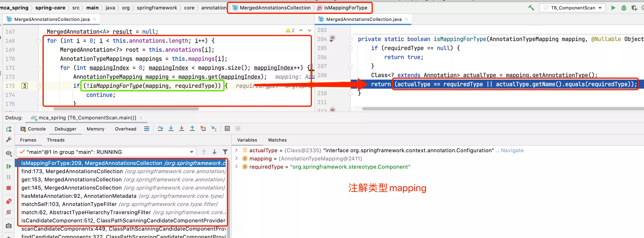This screenshot has height=238, width=644.
Task: Click the Build project hammer icon
Action: coord(531,8)
